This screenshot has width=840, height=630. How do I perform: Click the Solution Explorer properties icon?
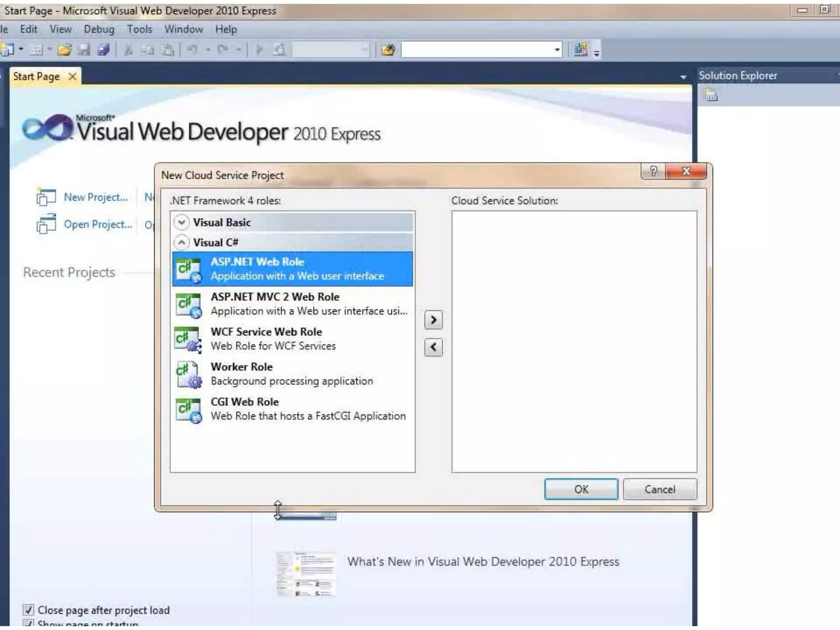(710, 95)
